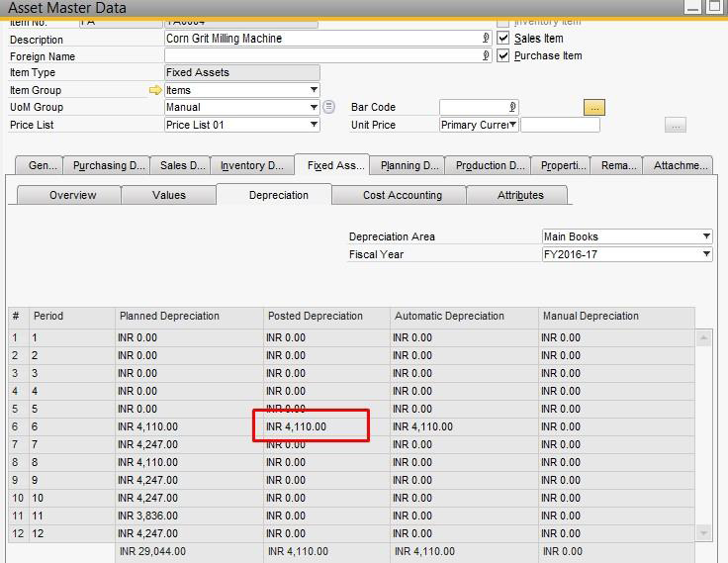Switch to the Values sub-tab
The width and height of the screenshot is (728, 563).
[x=169, y=195]
